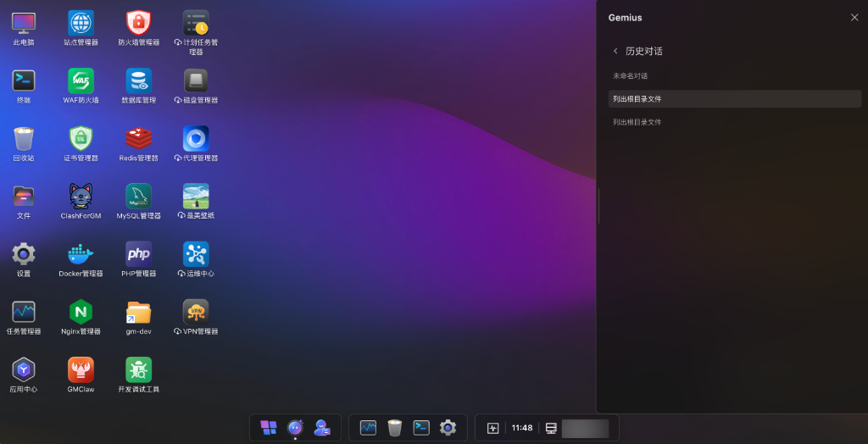Open the last 列出根目录文件 history entry

click(x=735, y=122)
